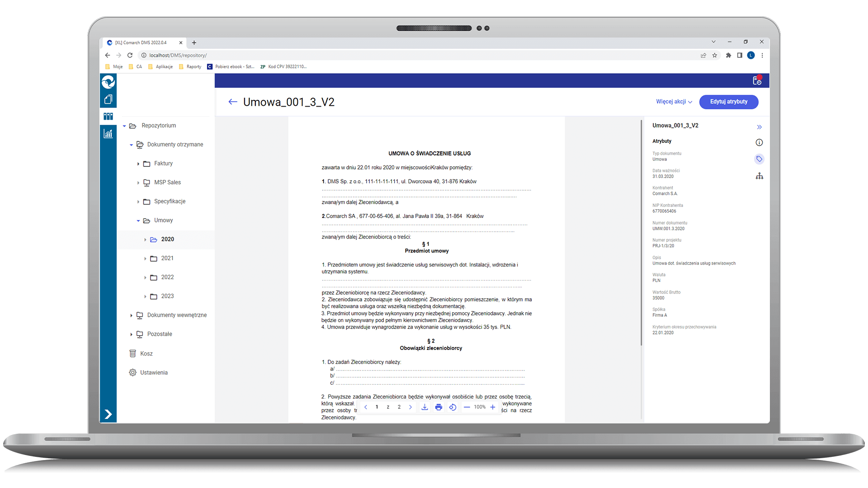The image size is (868, 488).
Task: Rotate the document using the viewer toolbar
Action: tap(453, 407)
